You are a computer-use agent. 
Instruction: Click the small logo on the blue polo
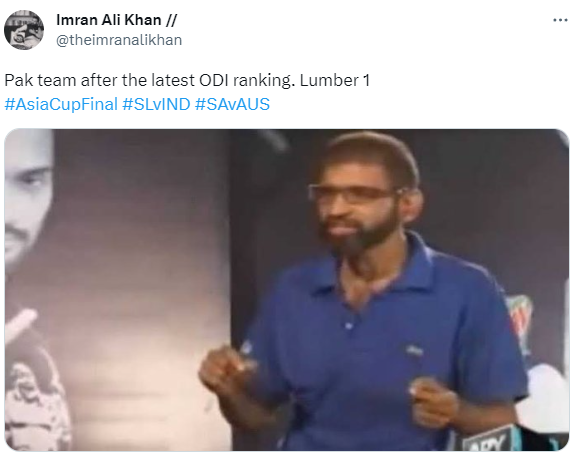click(x=414, y=350)
